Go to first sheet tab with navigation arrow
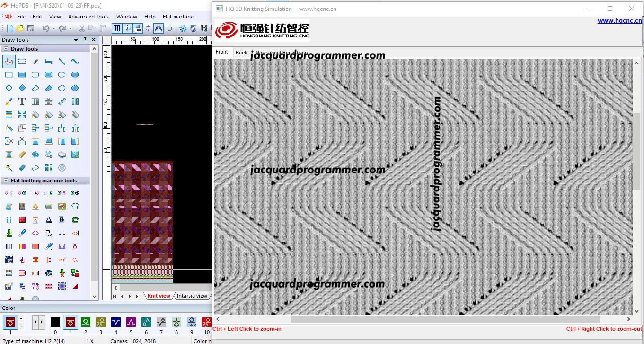644x344 pixels. (x=115, y=296)
